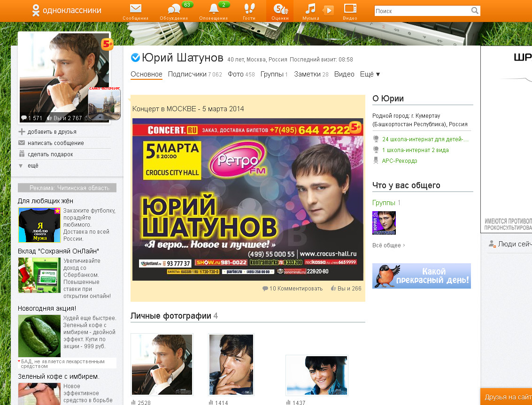This screenshot has height=405, width=532.
Task: Expand Всё общее link
Action: pos(388,245)
